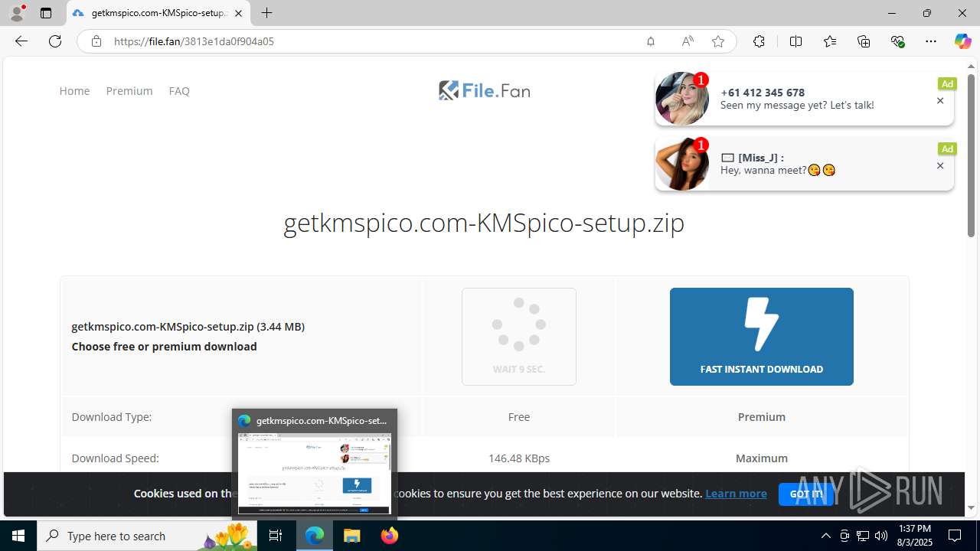Click the 'Choose free or premium download' text

(x=164, y=347)
